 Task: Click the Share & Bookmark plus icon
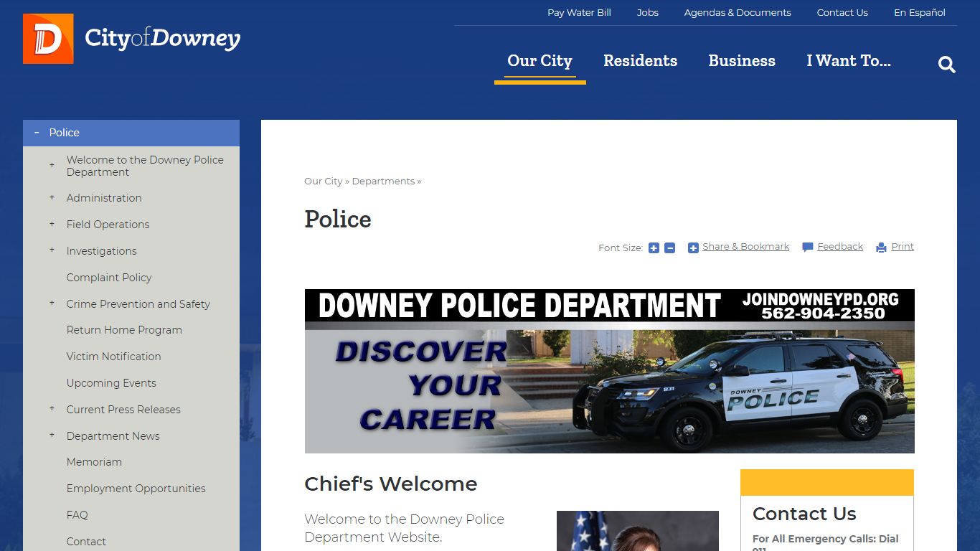(693, 248)
